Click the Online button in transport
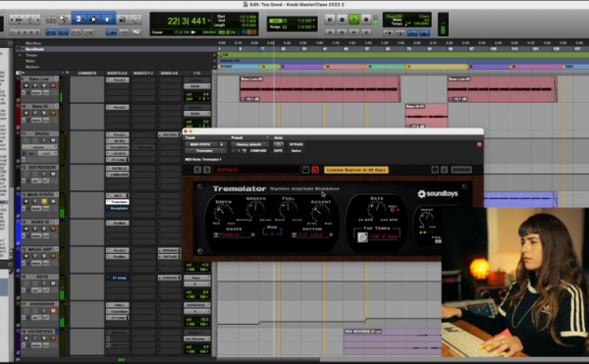 pos(330,20)
